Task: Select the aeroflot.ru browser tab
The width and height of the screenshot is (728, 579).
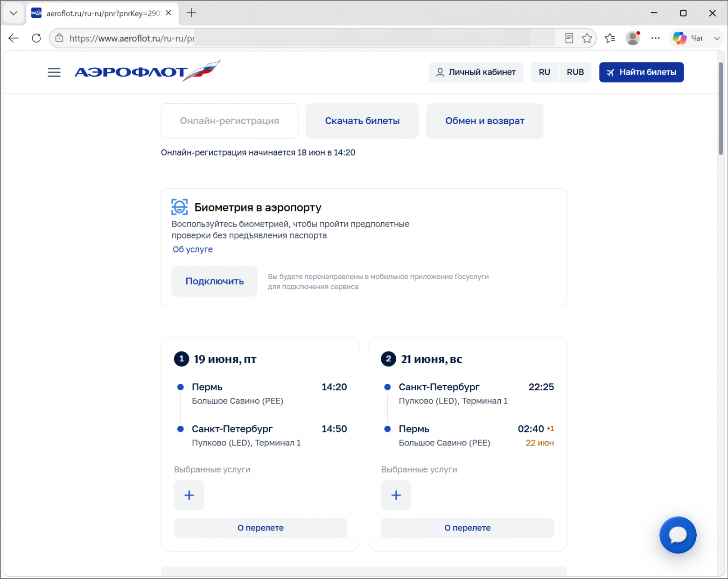Action: [x=102, y=14]
